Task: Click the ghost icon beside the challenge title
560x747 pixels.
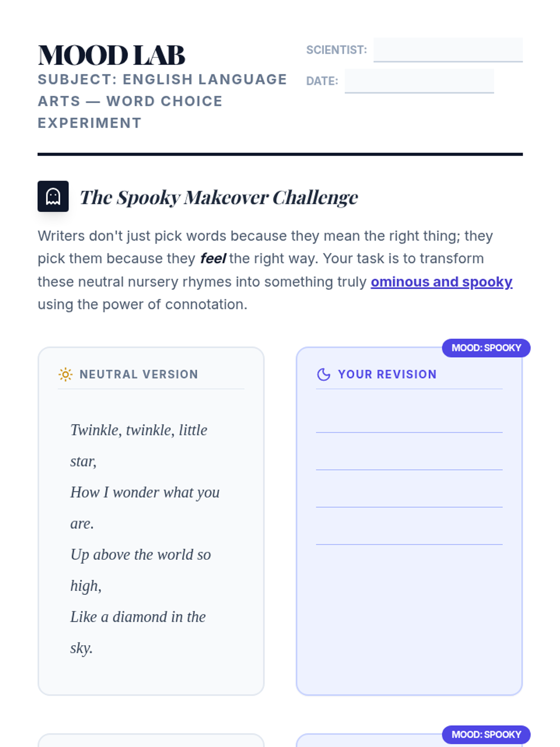Action: click(x=53, y=197)
